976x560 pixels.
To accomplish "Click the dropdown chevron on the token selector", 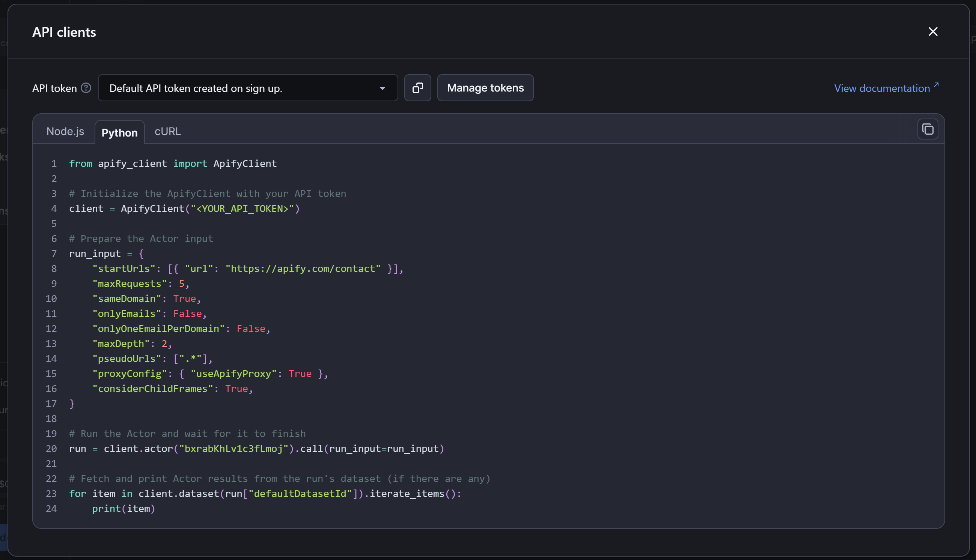I will [382, 88].
